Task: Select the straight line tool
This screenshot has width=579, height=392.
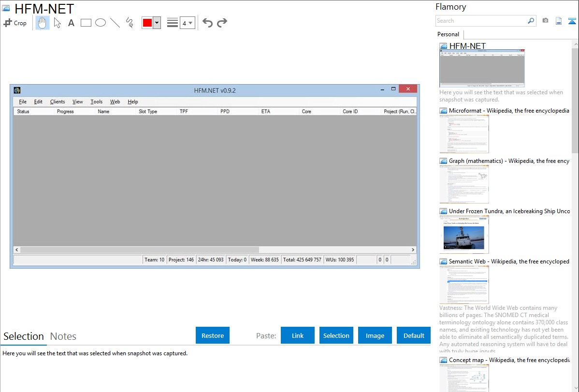Action: (115, 23)
